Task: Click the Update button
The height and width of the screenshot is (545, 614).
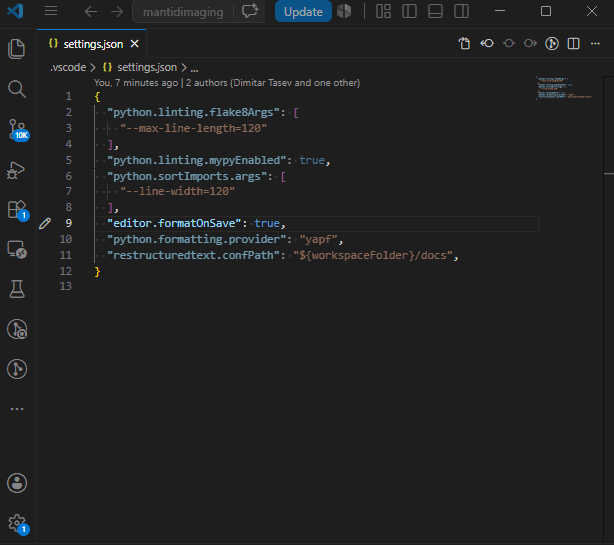Action: pos(303,11)
